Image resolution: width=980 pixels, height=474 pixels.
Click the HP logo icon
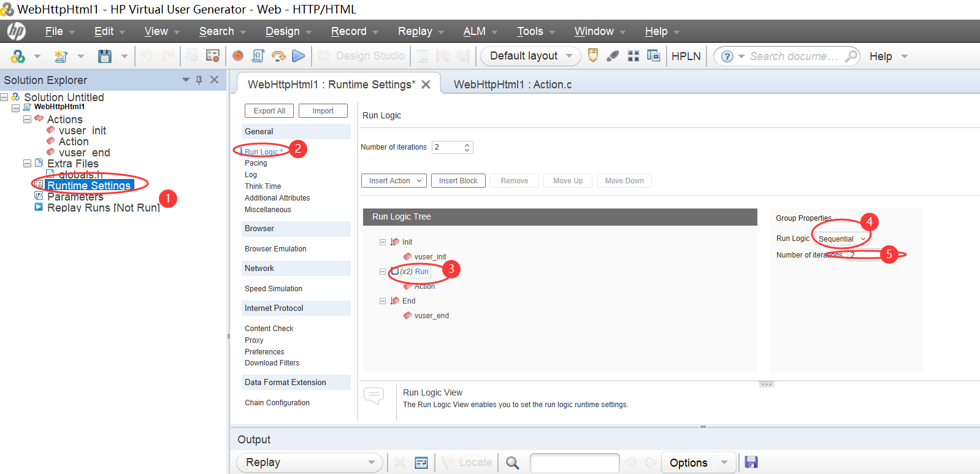point(17,31)
